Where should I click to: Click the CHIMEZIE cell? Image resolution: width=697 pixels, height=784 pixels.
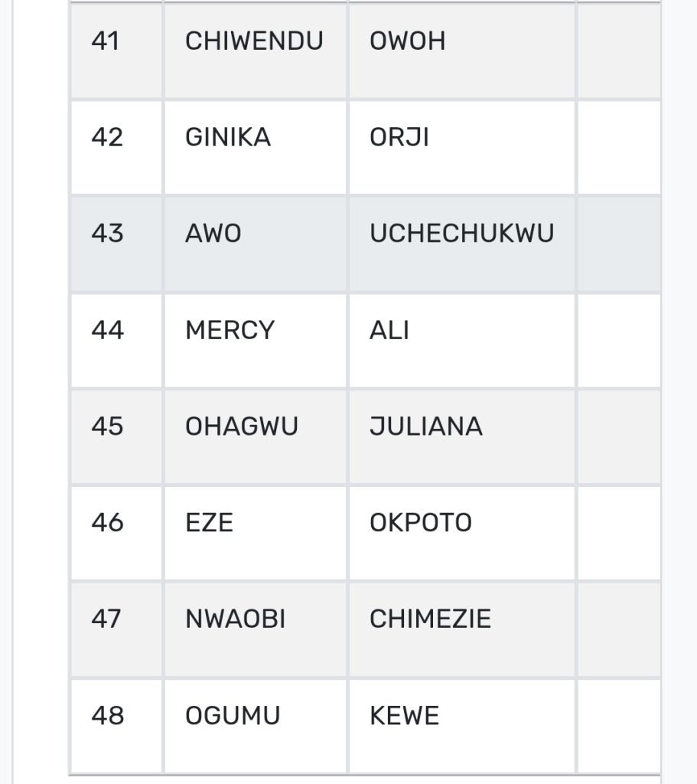click(430, 619)
